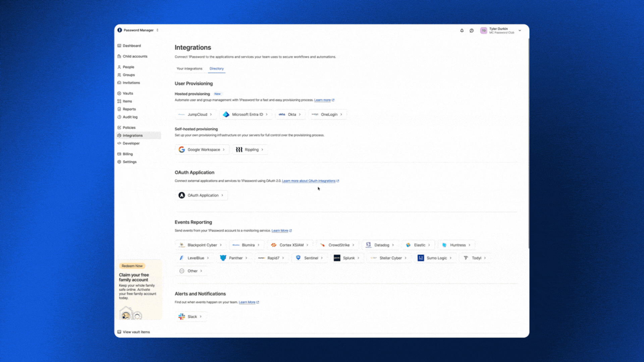The image size is (644, 362).
Task: Click the TD user avatar
Action: pos(484,31)
